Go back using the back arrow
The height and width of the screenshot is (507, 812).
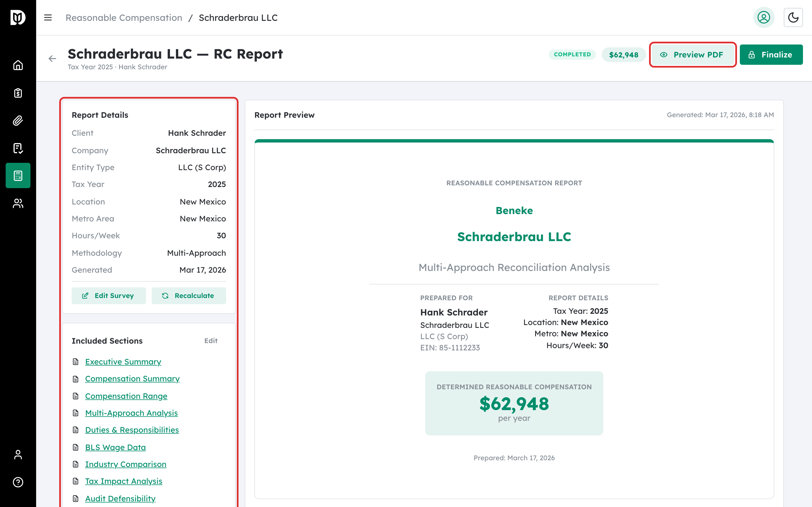52,58
